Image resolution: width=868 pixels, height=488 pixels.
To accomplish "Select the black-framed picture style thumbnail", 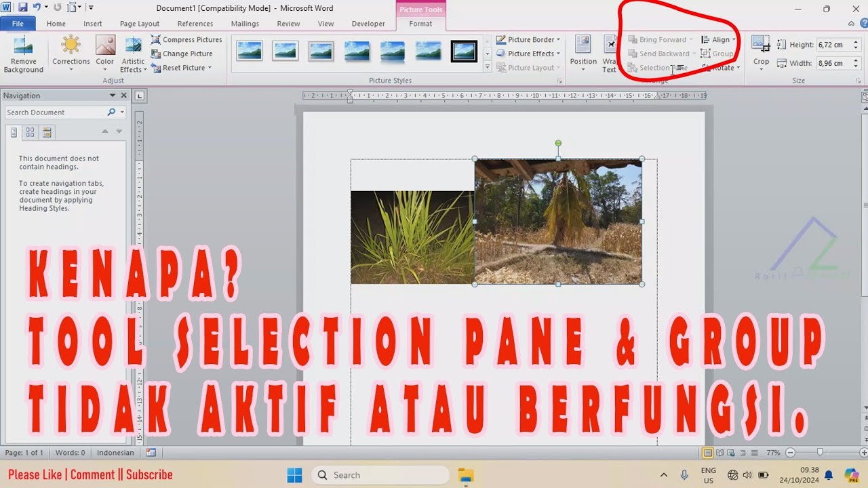I will click(x=465, y=51).
